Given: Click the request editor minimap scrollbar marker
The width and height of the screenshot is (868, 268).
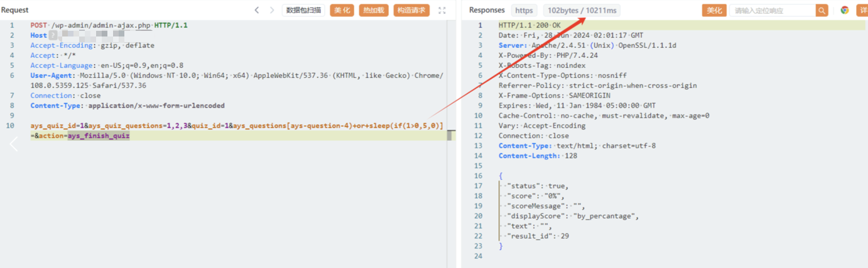Looking at the screenshot, I should (450, 136).
